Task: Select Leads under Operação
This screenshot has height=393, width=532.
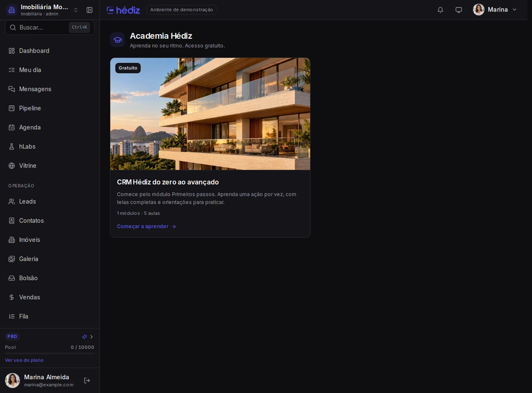Action: click(50, 201)
